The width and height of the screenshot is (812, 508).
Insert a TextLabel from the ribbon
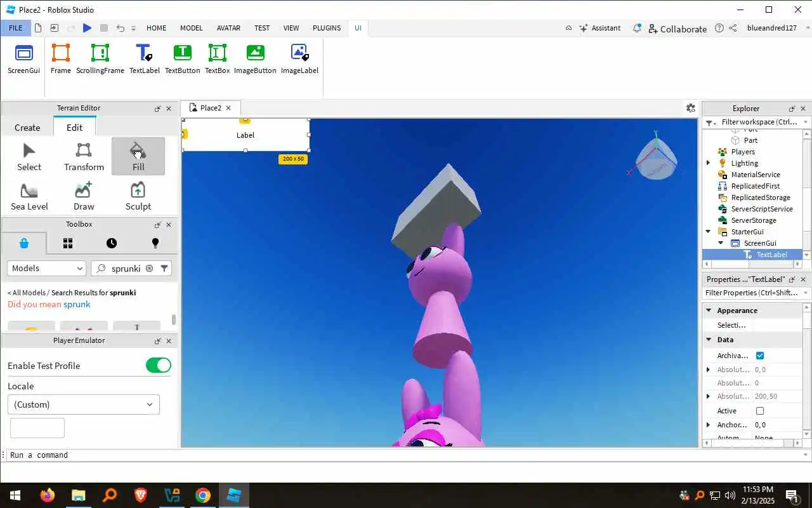[145, 60]
